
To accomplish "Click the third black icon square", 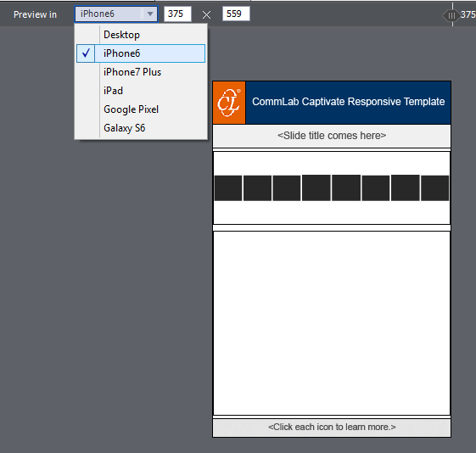I will coord(287,187).
